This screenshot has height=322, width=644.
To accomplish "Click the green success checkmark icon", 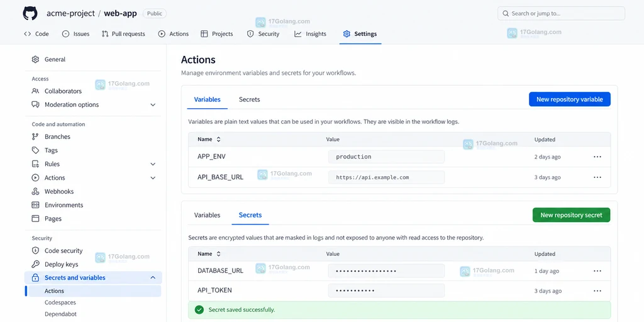I will [199, 309].
